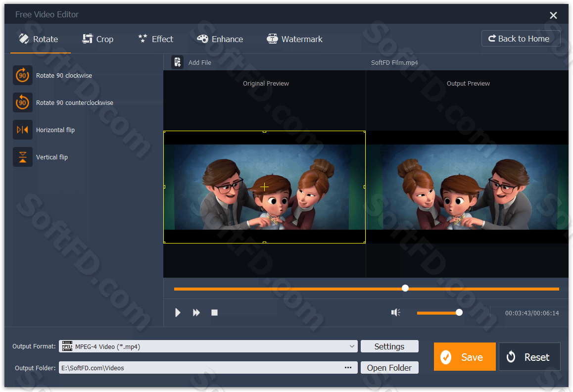Select the Horizontal flip text label
The width and height of the screenshot is (573, 392).
pyautogui.click(x=55, y=130)
